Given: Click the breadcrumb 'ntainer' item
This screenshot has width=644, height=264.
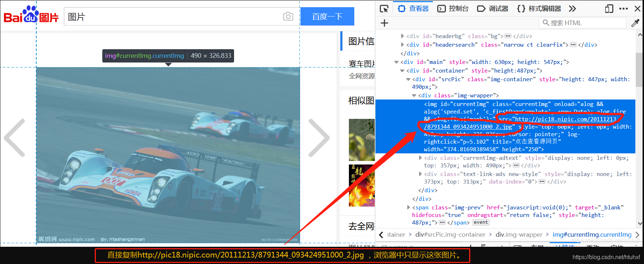Looking at the screenshot, I should 396,235.
